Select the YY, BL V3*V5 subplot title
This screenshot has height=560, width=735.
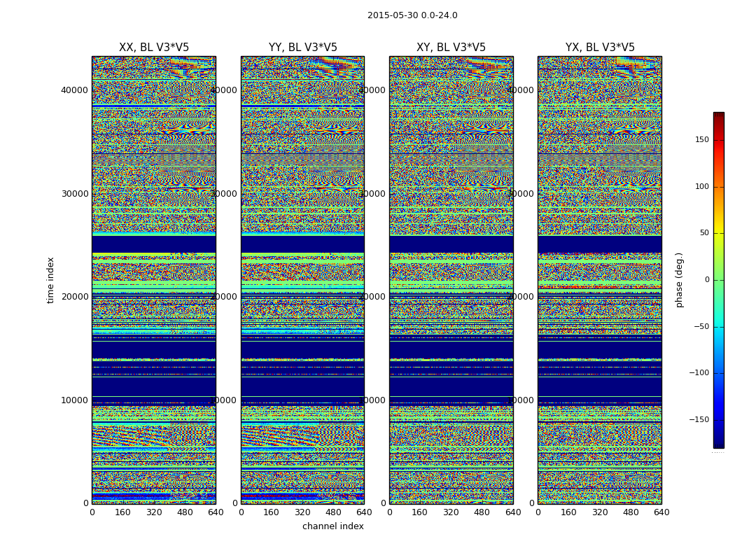[x=302, y=48]
